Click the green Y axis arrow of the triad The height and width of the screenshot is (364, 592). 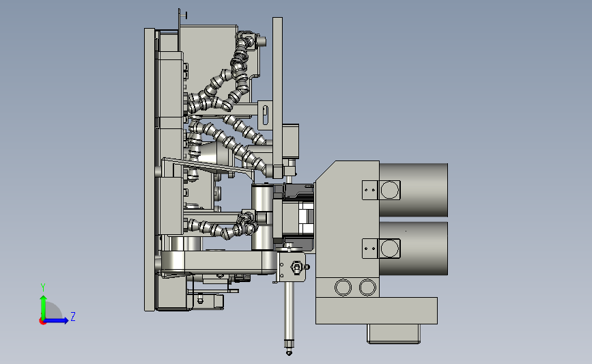tap(43, 307)
